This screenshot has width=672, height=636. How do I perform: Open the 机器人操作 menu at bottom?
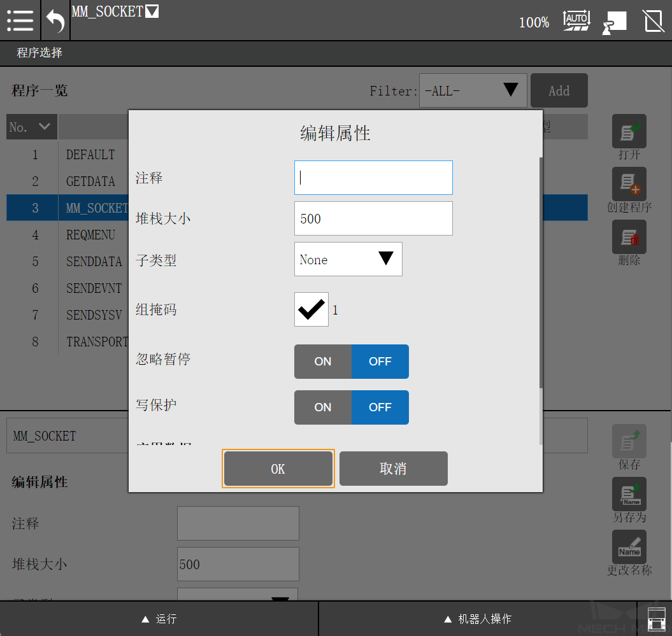[x=478, y=619]
